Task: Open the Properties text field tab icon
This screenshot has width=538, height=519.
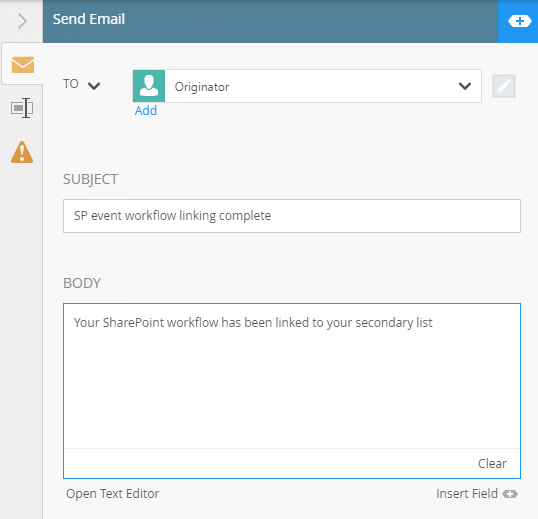Action: pos(22,108)
